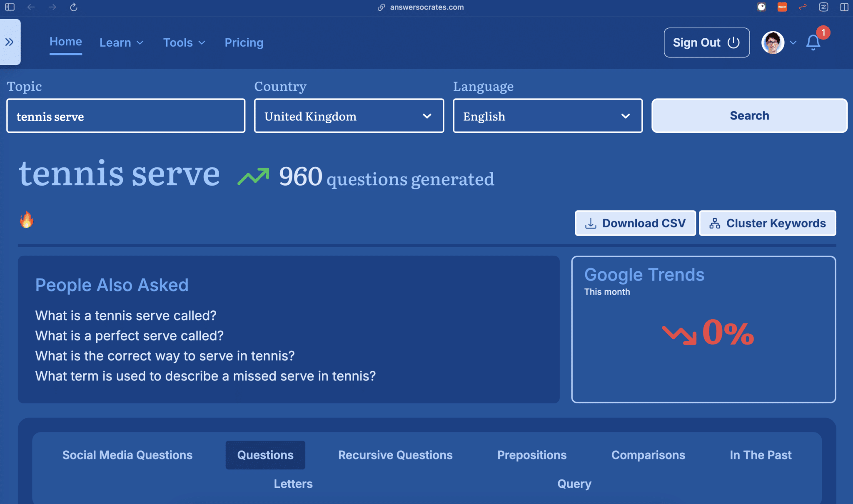Open the Language dropdown showing English
Screen dimensions: 853x504
click(x=548, y=116)
